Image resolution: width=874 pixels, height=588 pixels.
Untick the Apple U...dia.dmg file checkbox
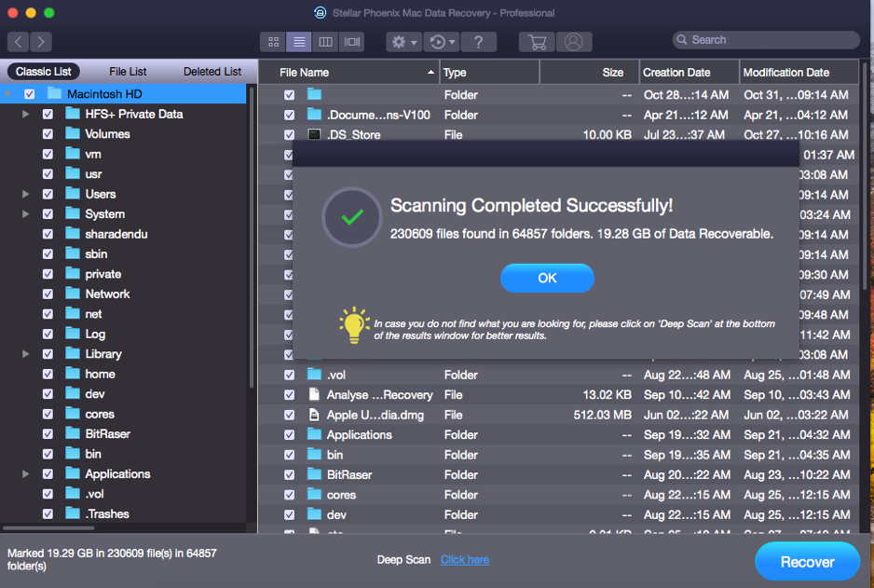(x=290, y=415)
